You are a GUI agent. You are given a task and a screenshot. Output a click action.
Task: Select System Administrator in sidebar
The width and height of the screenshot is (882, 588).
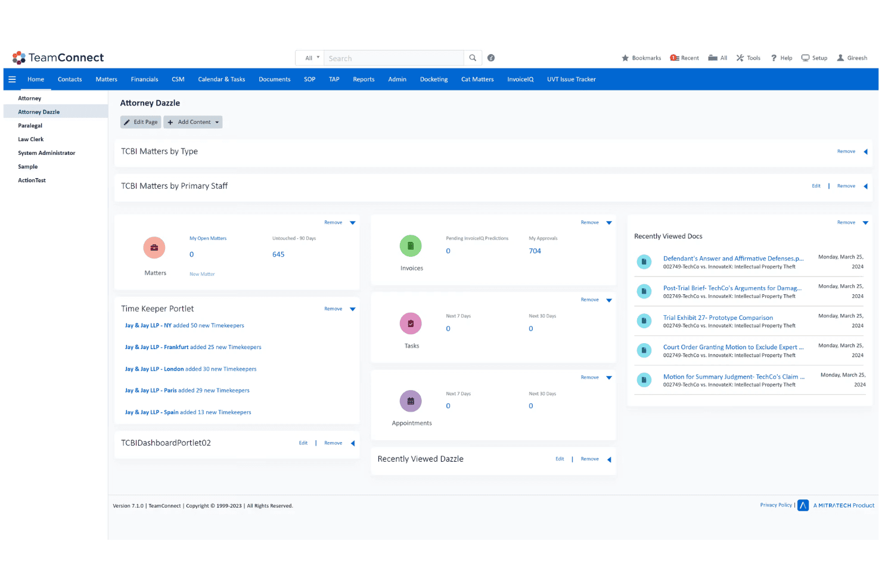click(x=46, y=153)
